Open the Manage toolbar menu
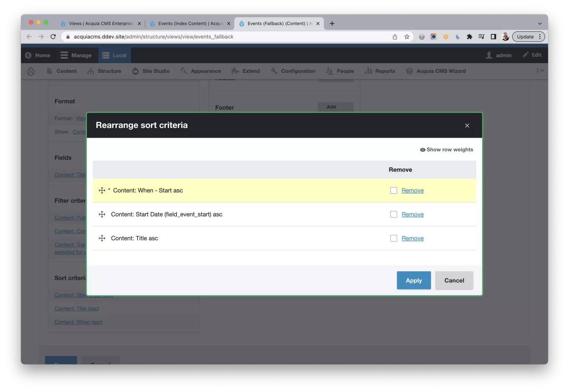The image size is (569, 392). click(76, 55)
